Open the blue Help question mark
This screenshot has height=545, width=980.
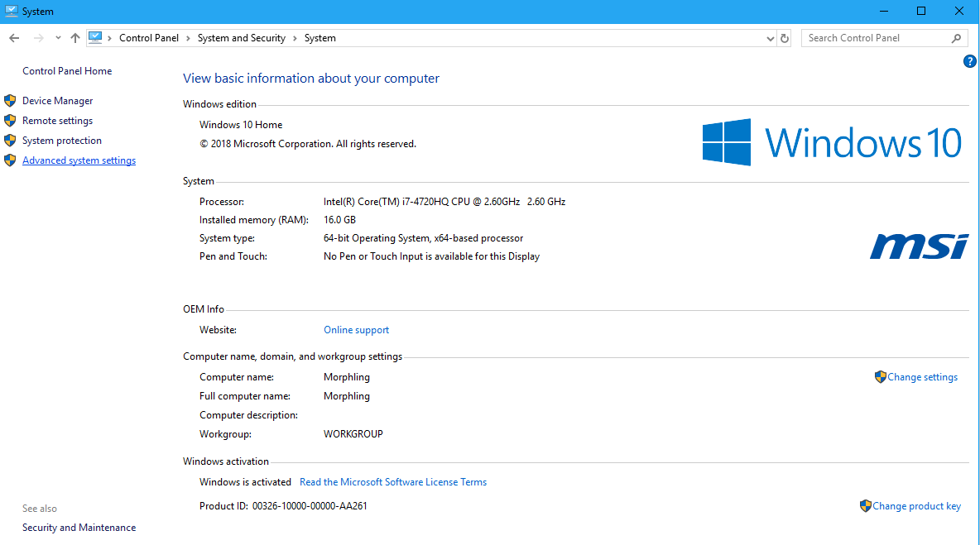(969, 61)
